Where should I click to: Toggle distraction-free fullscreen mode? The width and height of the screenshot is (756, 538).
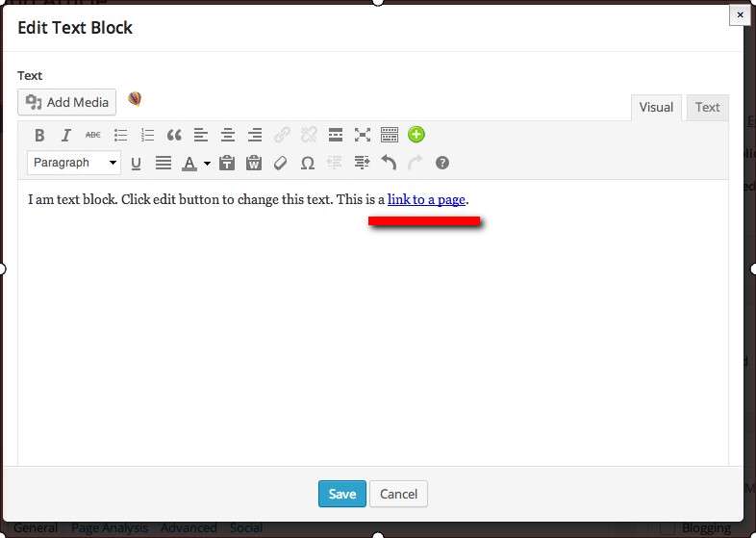[x=363, y=135]
